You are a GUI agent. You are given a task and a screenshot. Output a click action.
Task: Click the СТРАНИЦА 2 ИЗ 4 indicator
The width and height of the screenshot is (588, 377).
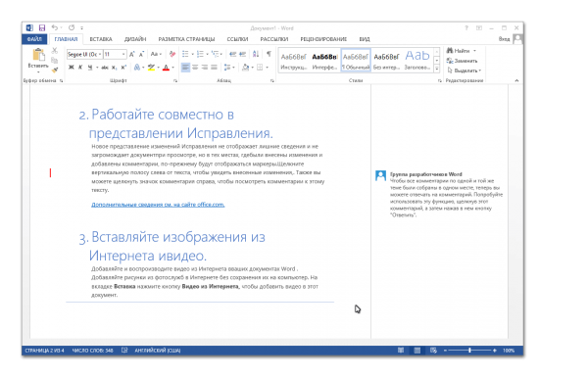pyautogui.click(x=44, y=350)
